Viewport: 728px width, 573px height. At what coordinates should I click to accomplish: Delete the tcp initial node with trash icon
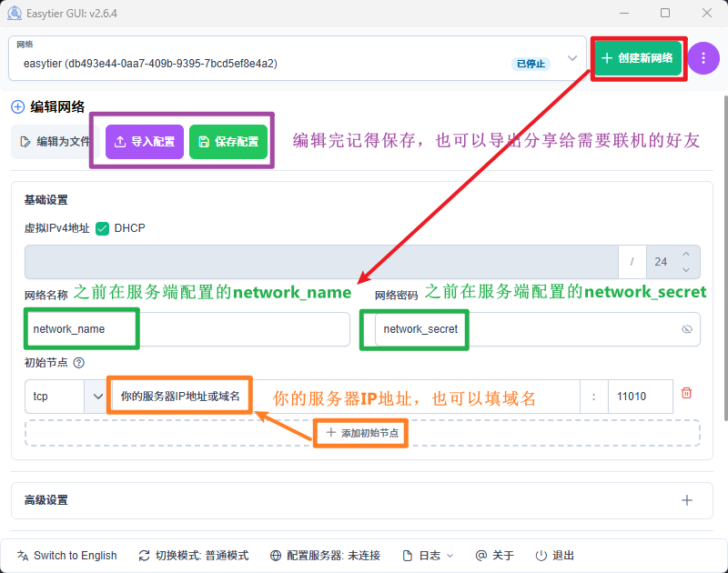point(686,393)
